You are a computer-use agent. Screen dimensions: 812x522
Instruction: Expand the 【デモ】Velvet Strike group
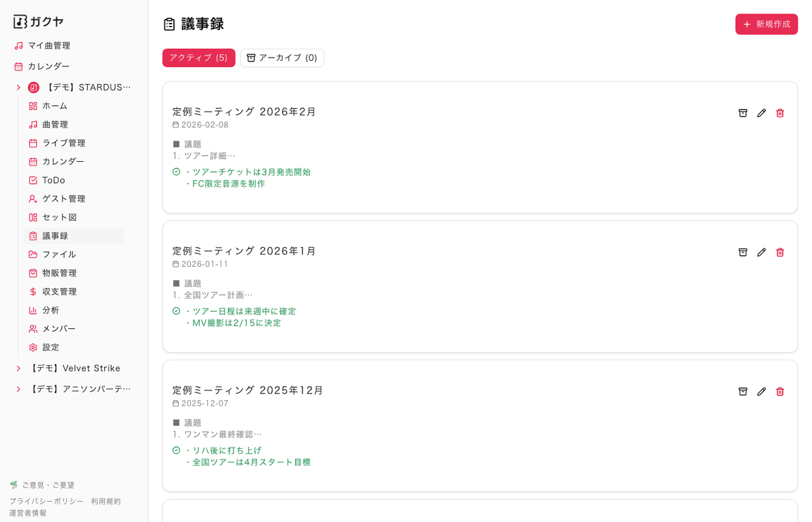coord(18,368)
